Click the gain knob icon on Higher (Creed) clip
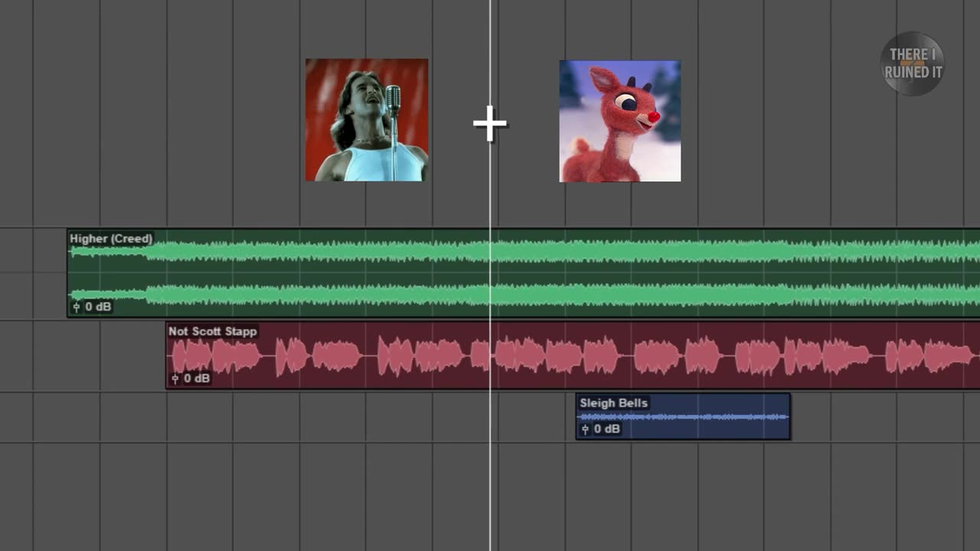This screenshot has height=551, width=980. tap(76, 307)
